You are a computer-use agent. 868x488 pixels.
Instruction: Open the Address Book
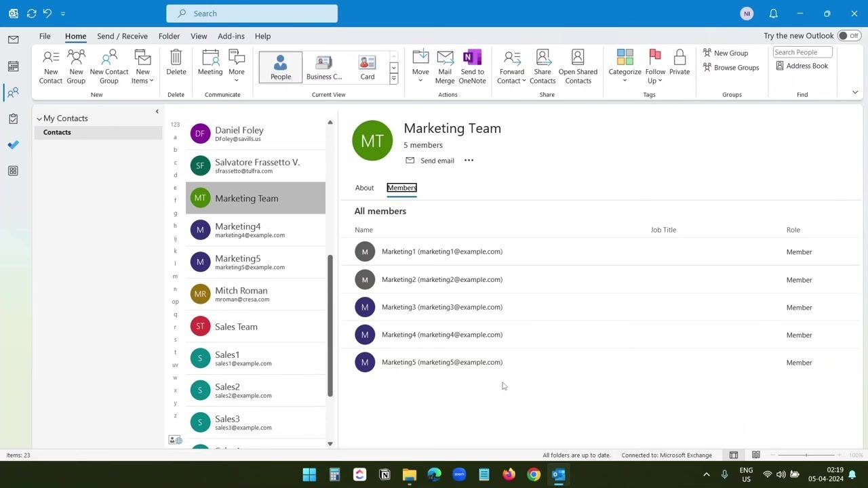point(802,66)
